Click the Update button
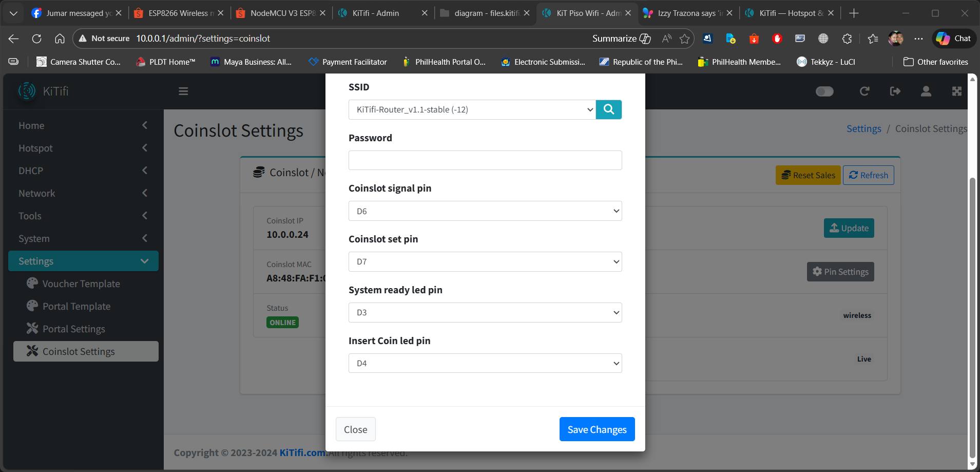The image size is (980, 472). (x=849, y=228)
